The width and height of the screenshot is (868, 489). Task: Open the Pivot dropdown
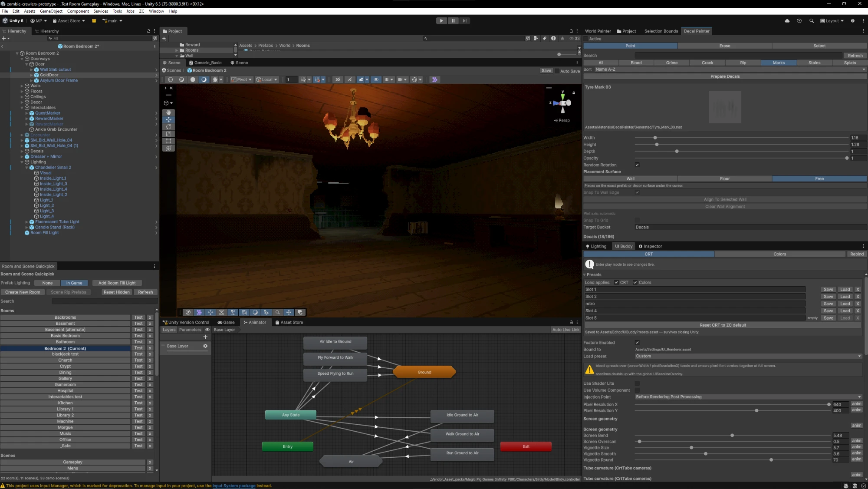[242, 79]
